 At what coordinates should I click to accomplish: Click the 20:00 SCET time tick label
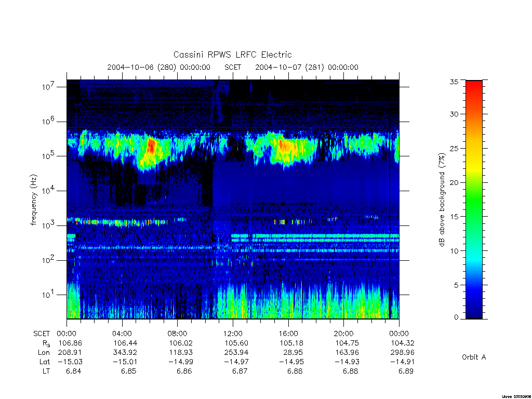(x=344, y=334)
